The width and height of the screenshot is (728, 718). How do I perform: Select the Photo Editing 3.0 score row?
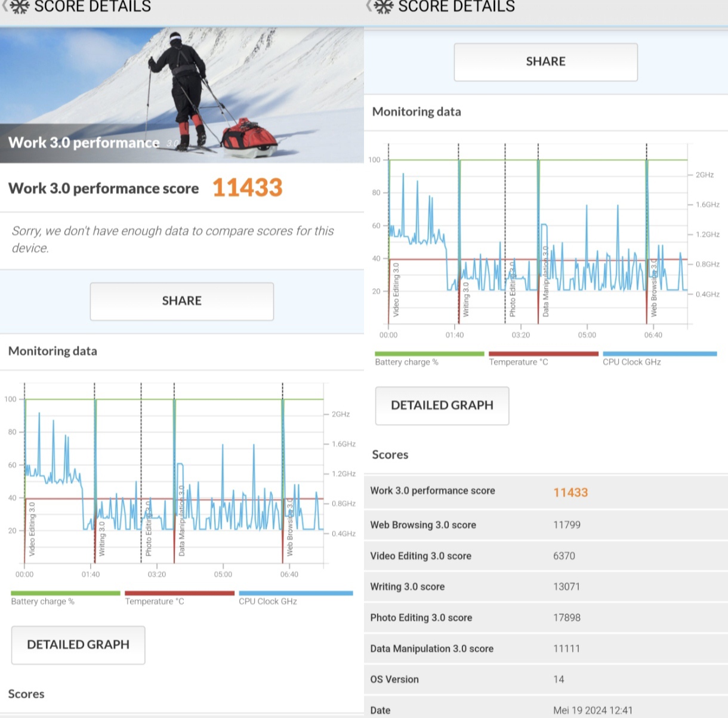point(546,618)
